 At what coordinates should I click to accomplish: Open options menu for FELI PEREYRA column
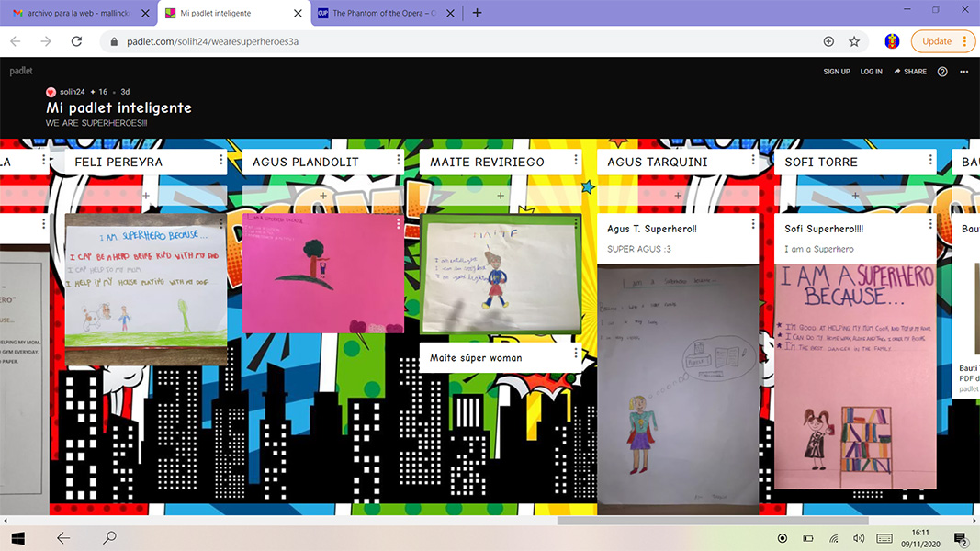coord(221,161)
